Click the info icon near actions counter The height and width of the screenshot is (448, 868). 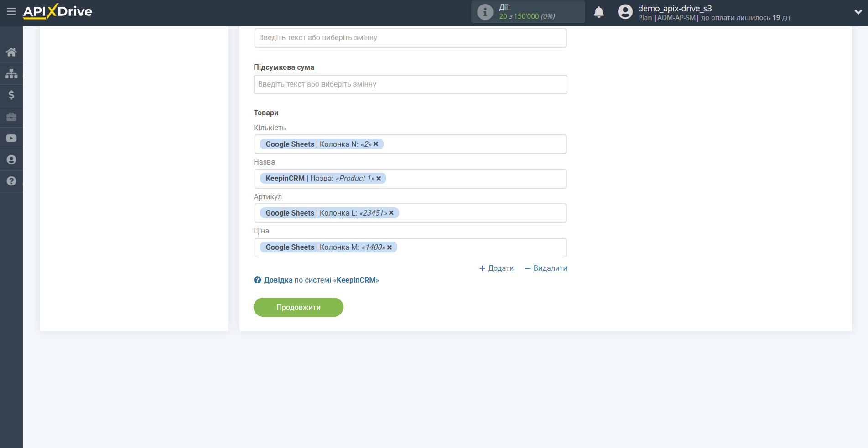click(485, 12)
